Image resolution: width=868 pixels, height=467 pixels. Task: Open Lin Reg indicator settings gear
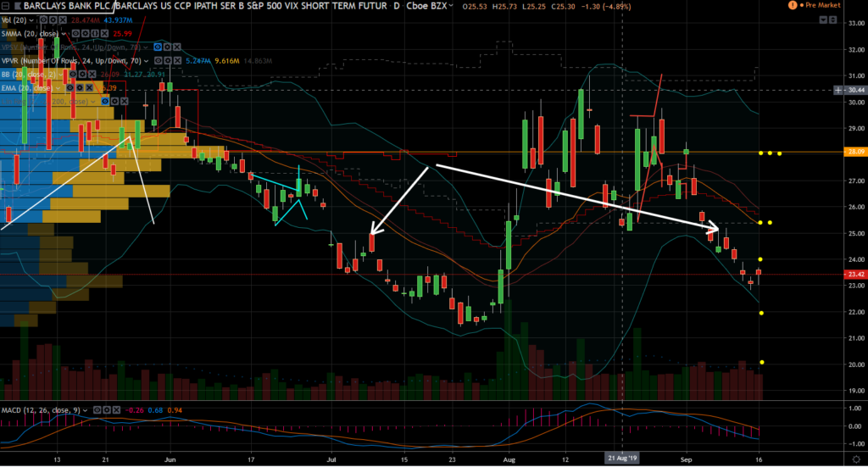pos(114,101)
